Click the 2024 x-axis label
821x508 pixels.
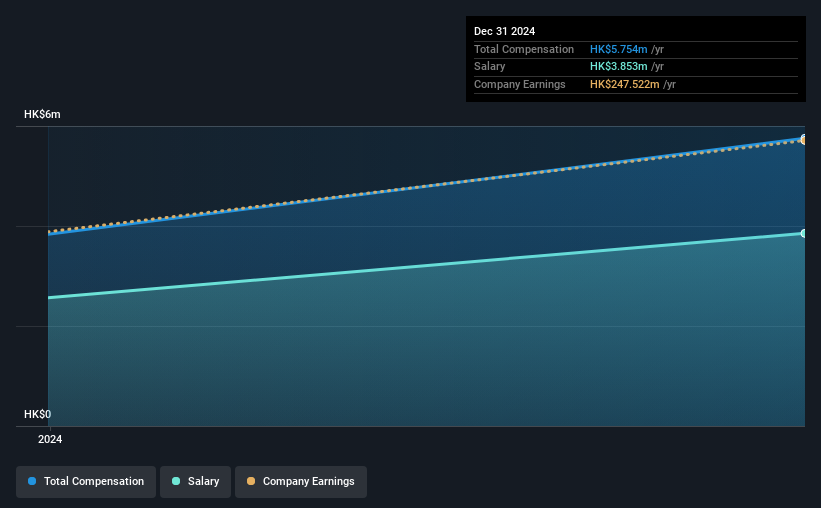50,439
